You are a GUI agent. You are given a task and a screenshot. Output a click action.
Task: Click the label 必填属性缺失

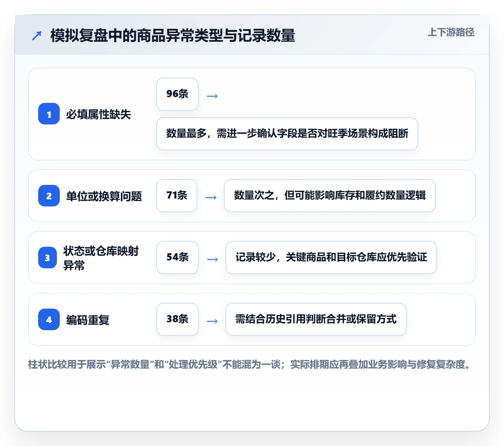(x=98, y=114)
